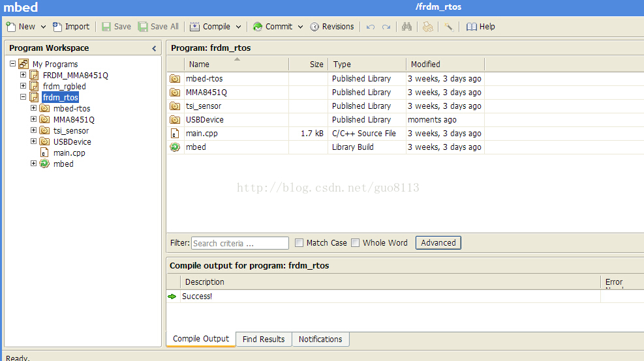Click MMA8451Q folder icon in file list
Image resolution: width=644 pixels, height=361 pixels.
[x=175, y=93]
